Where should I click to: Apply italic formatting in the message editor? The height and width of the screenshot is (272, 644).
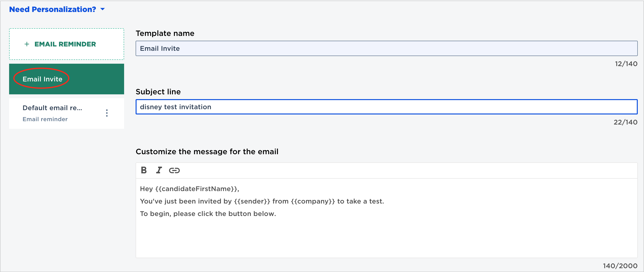click(159, 170)
